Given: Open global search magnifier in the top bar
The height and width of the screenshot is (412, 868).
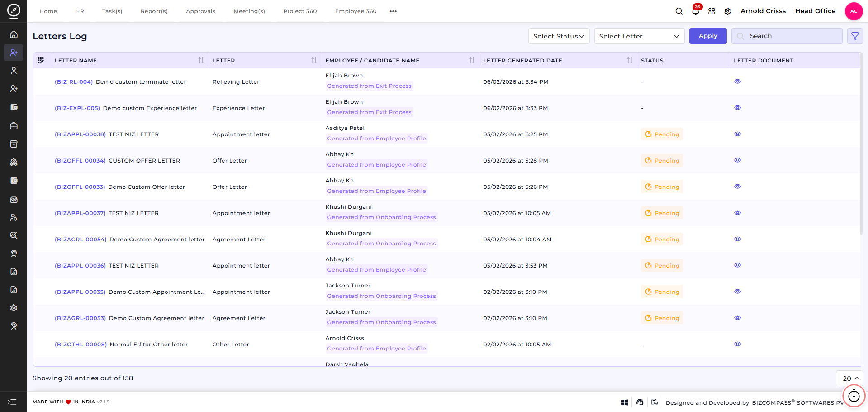Looking at the screenshot, I should click(x=679, y=11).
